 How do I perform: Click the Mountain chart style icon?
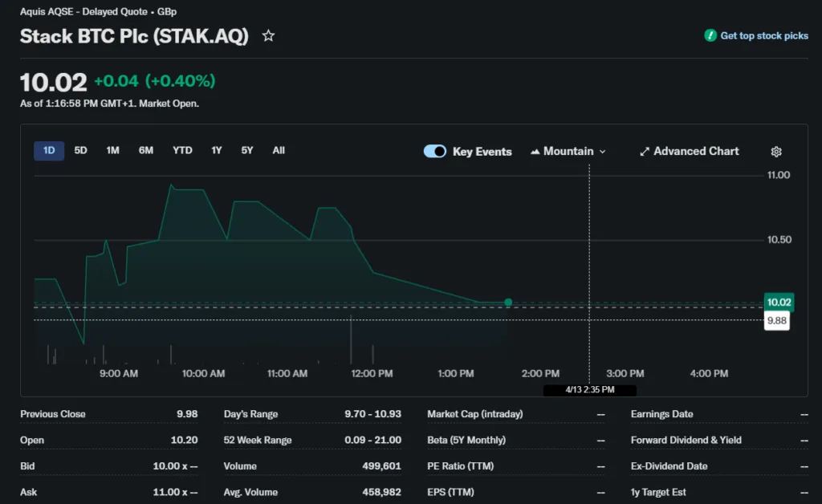[534, 151]
